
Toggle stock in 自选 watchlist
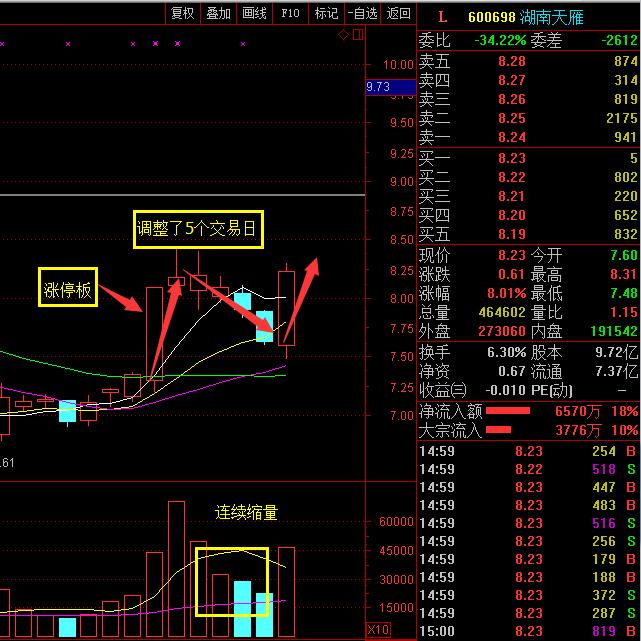[x=362, y=13]
